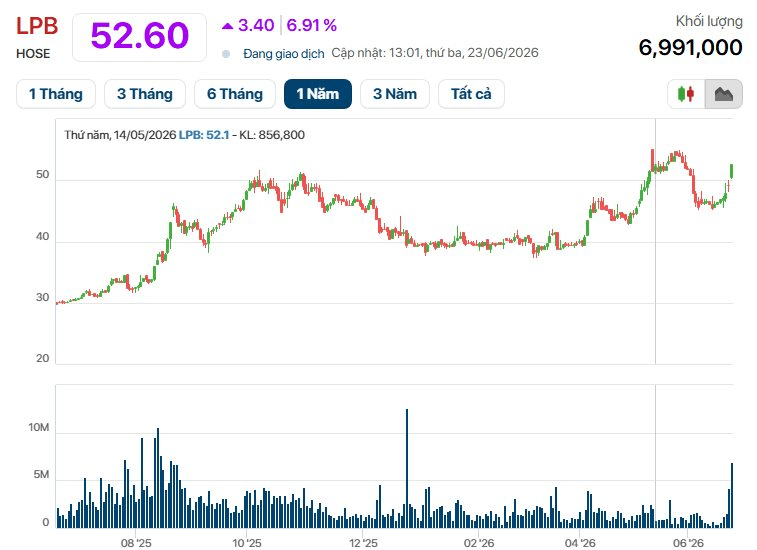Choose the 6 Tháng range button
The image size is (757, 550).
tap(235, 94)
